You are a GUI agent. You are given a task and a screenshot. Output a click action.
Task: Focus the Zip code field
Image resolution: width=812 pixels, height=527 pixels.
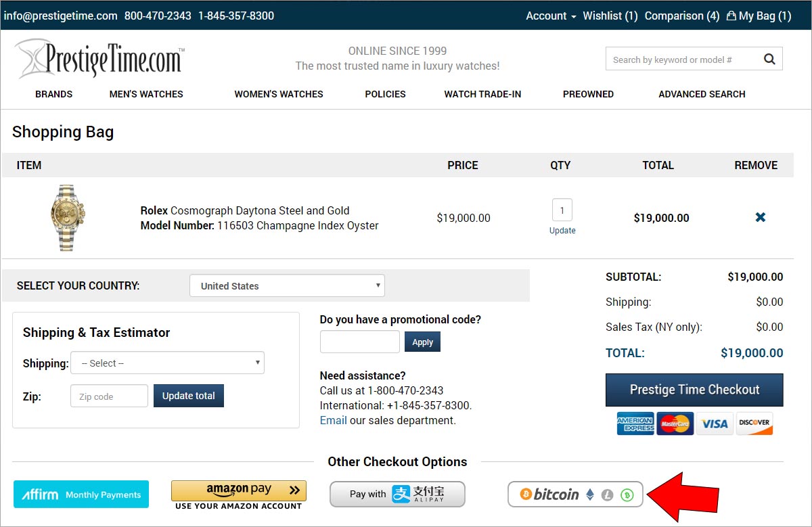(109, 396)
